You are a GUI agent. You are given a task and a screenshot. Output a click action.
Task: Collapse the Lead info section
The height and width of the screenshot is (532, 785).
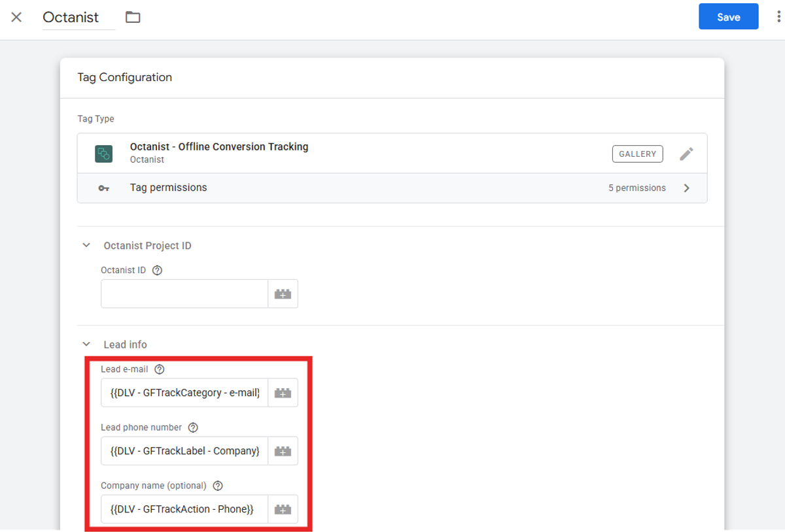[x=86, y=344]
